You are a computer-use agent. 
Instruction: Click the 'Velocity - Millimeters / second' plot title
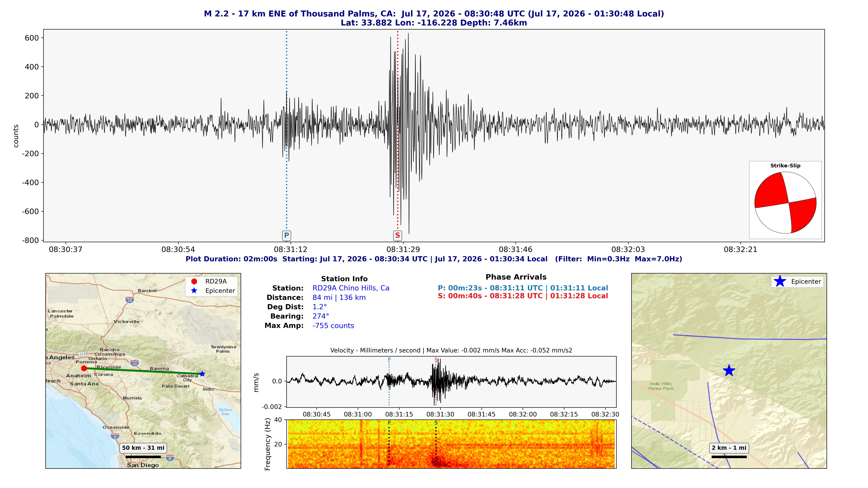[x=451, y=351]
